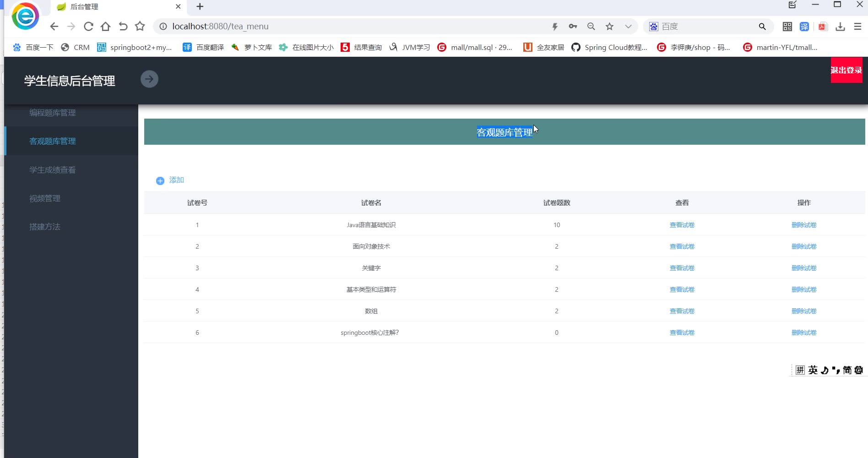Open the browser downloads icon
This screenshot has width=868, height=458.
[x=840, y=27]
